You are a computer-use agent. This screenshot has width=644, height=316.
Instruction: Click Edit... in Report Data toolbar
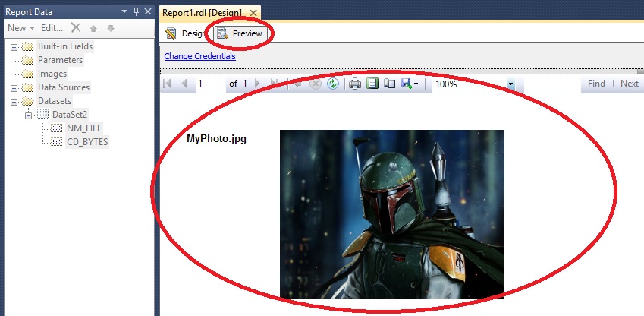click(52, 28)
